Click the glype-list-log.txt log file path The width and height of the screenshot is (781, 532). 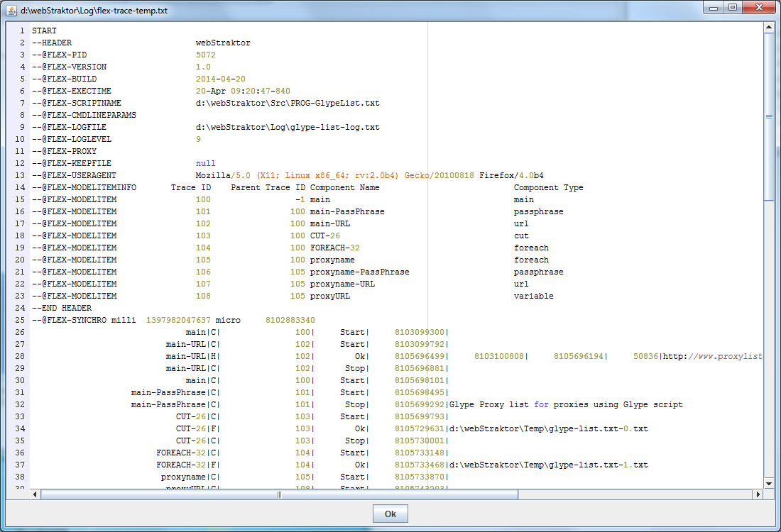click(x=288, y=127)
